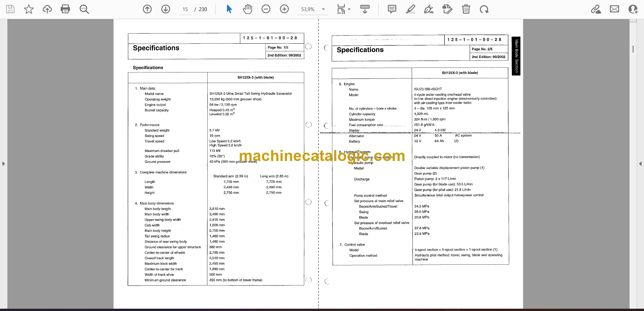Click '34.3 MPa' pressure value
This screenshot has height=311, width=644.
pyautogui.click(x=422, y=206)
